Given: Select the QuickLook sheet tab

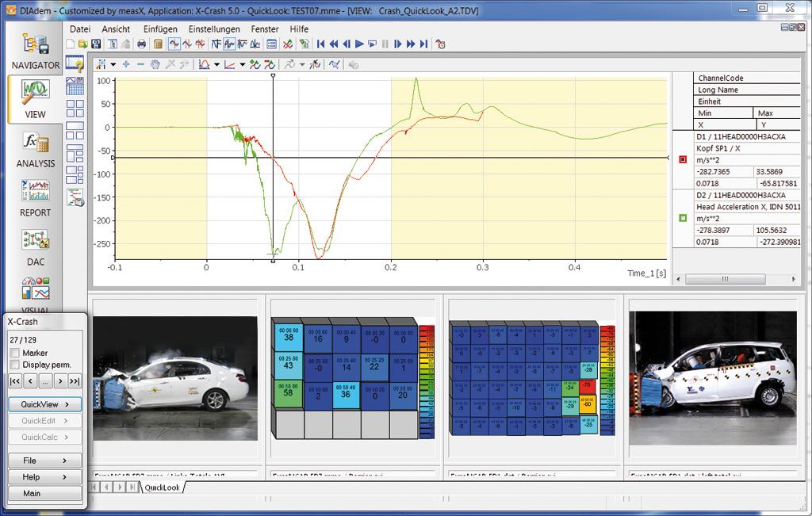Looking at the screenshot, I should click(x=162, y=487).
